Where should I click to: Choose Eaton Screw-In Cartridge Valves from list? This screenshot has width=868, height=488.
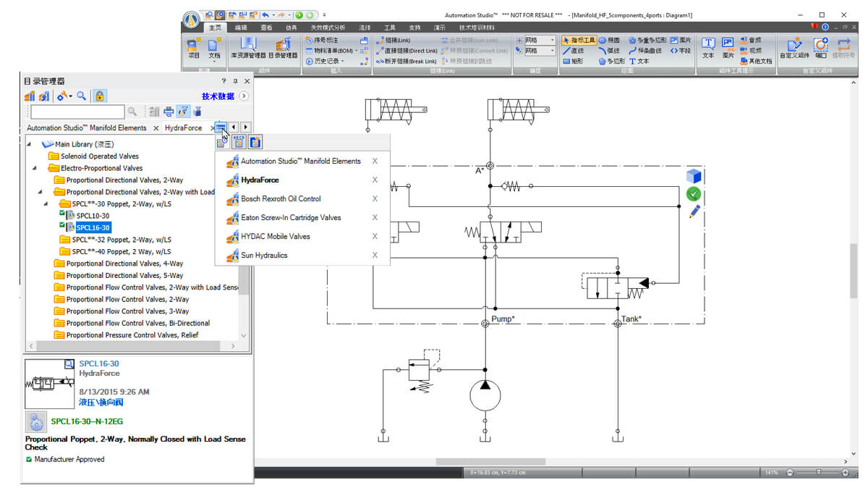pos(291,217)
